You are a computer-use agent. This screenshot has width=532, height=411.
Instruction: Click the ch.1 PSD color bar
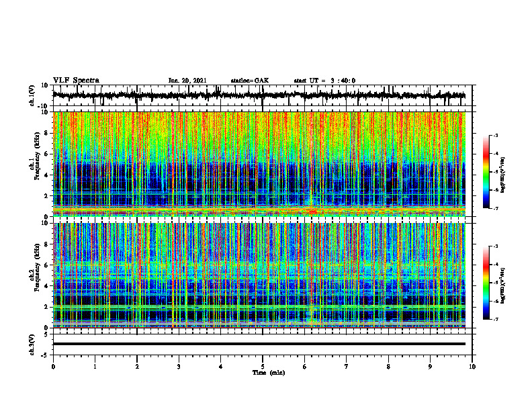(x=486, y=172)
